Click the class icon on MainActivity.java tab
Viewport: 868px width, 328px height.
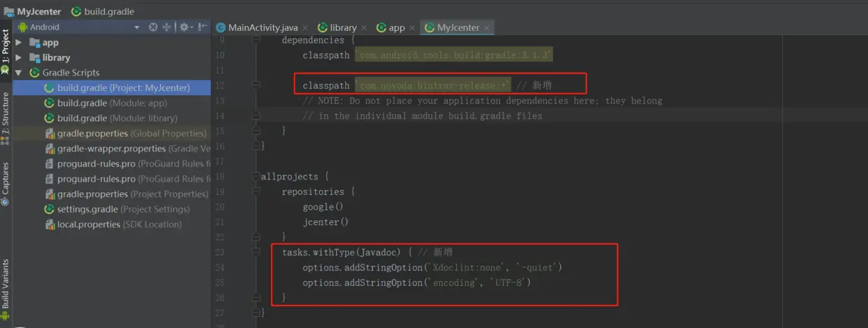pos(221,27)
